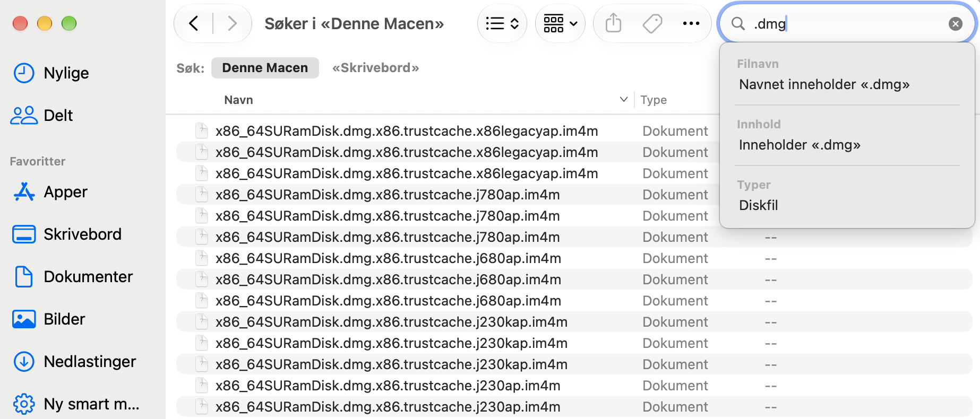Screen dimensions: 980x419
Task: Click the Favoritter section heading
Action: (38, 161)
